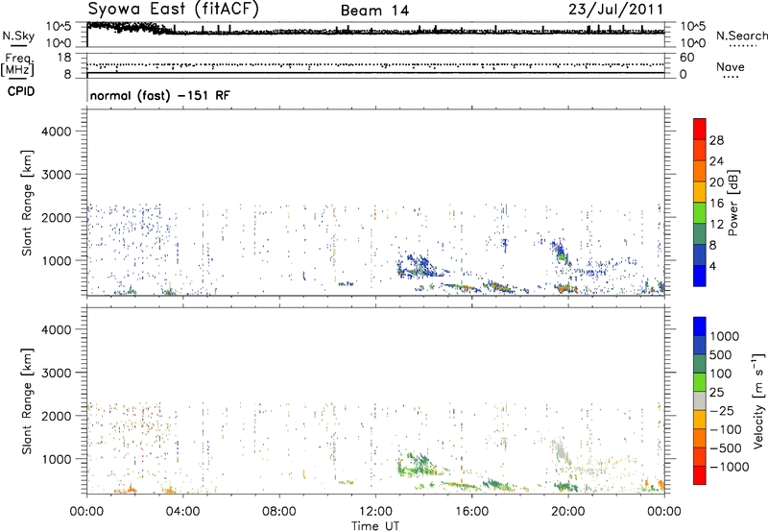Pick the teal 100–500 velocity swatch
The image size is (768, 532).
pyautogui.click(x=700, y=364)
